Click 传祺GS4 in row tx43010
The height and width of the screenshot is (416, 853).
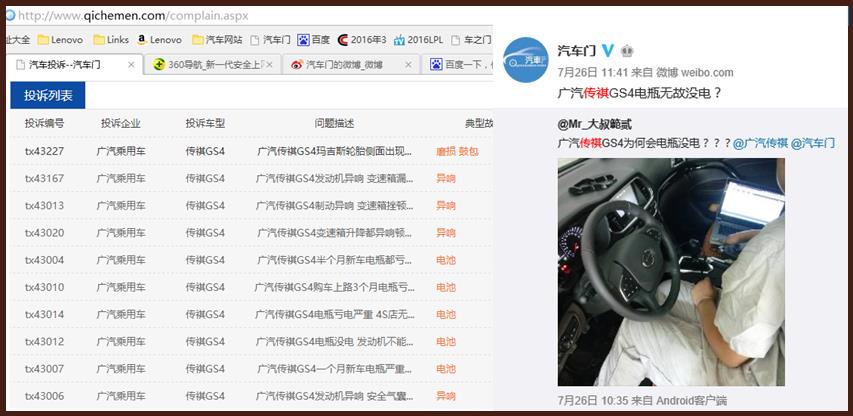pos(205,287)
